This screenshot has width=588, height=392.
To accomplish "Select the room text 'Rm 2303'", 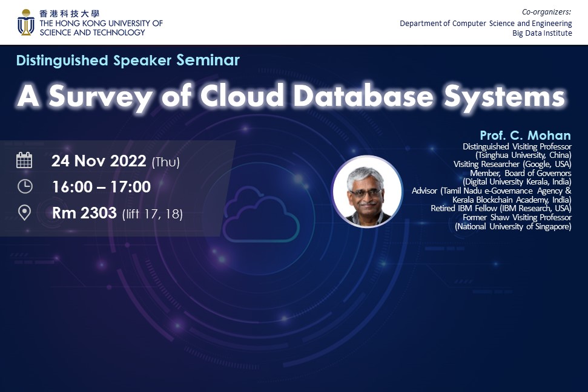I will tap(84, 213).
